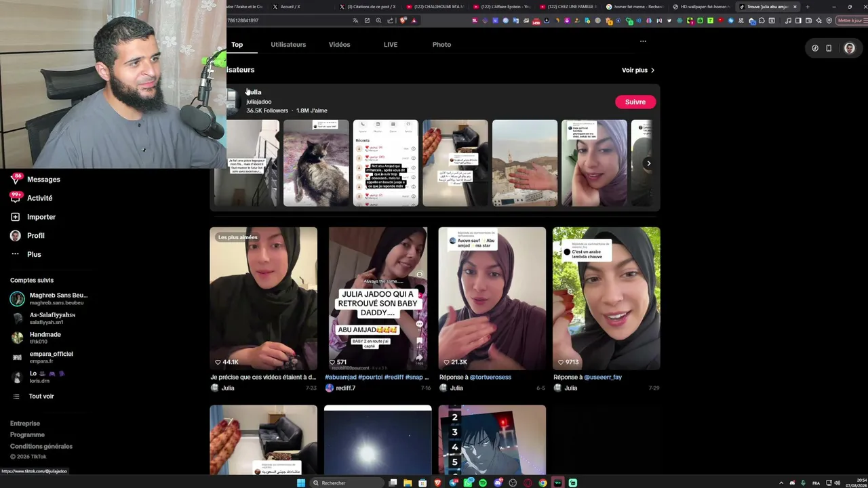The image size is (868, 488).
Task: Open the Lo loris.drn followed account
Action: point(38,377)
